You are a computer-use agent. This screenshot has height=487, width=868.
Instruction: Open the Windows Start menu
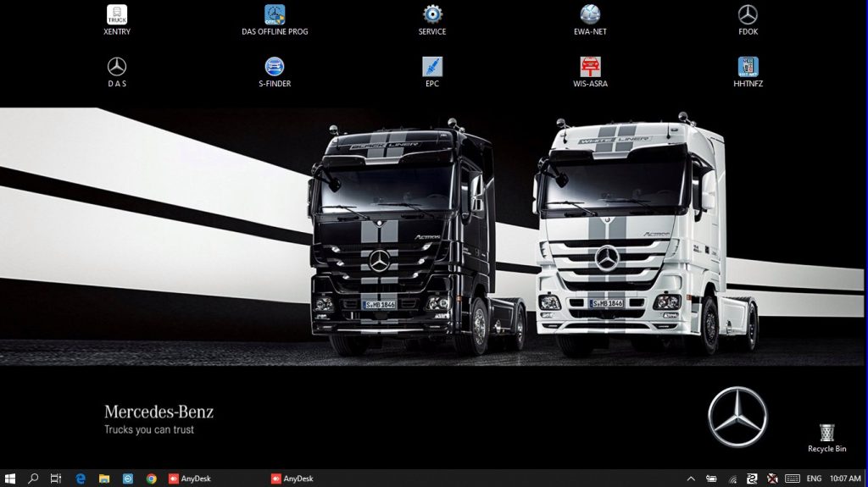[10, 479]
